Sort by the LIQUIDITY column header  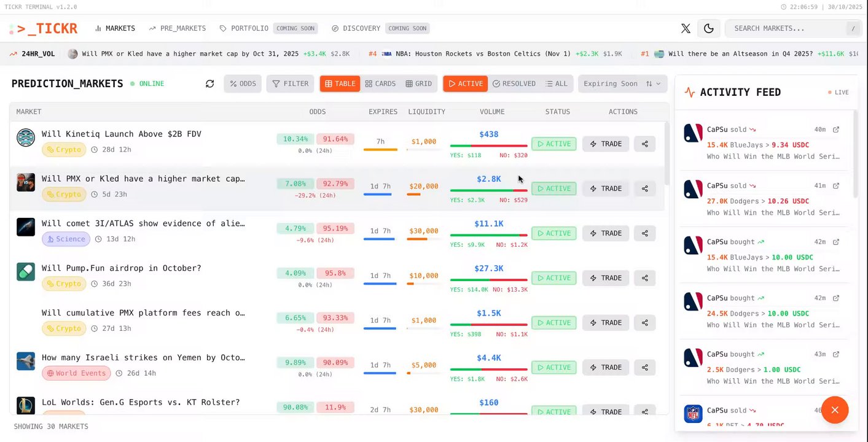pyautogui.click(x=426, y=112)
